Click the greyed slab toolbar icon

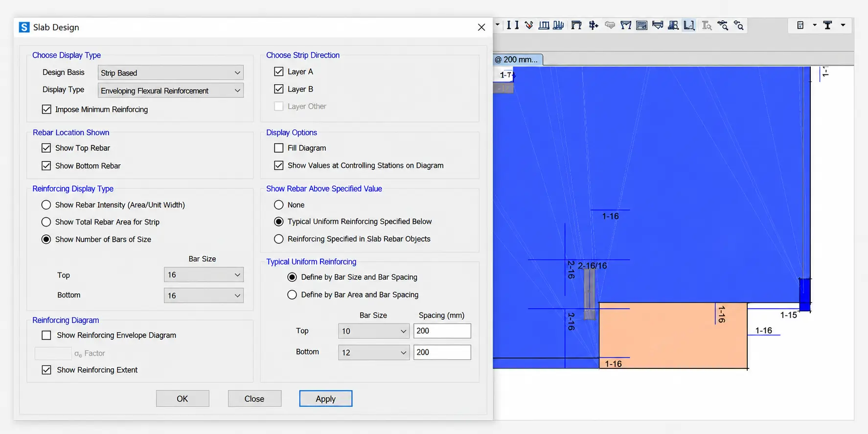610,25
